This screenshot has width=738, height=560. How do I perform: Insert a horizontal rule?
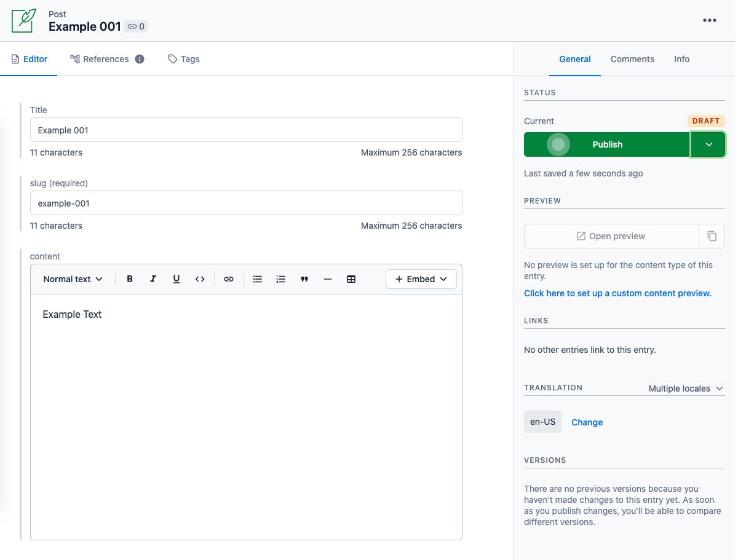pos(328,279)
